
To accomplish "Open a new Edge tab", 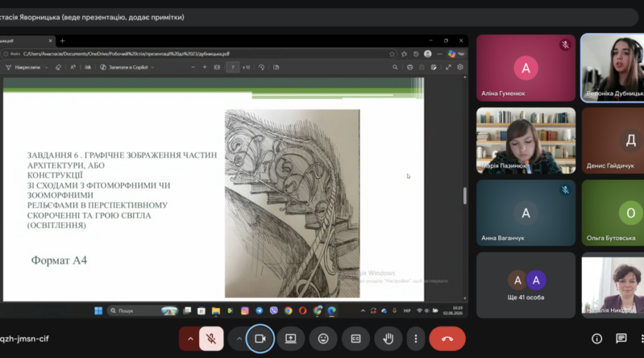I will (62, 41).
